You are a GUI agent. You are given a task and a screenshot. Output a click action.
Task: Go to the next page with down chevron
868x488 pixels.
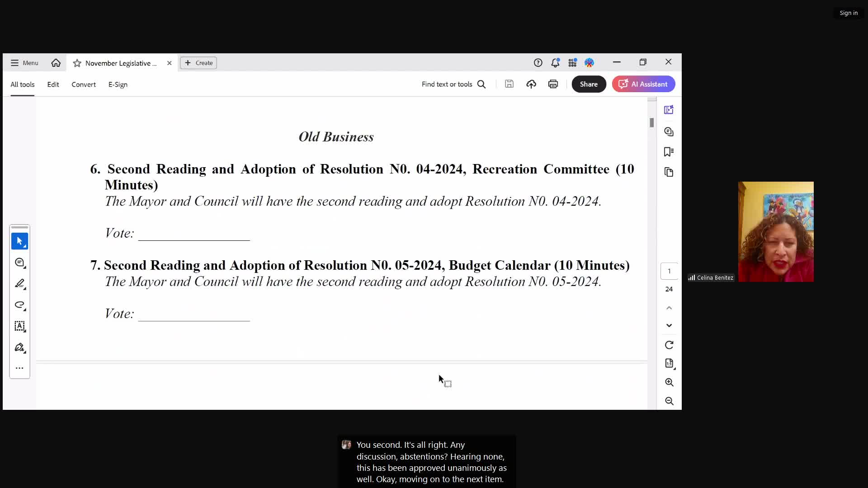[669, 325]
